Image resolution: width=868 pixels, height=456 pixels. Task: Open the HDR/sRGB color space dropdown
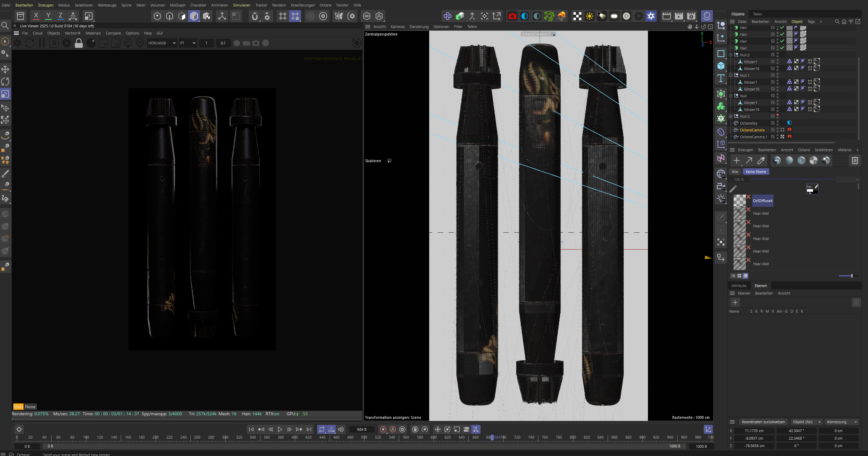pyautogui.click(x=162, y=43)
